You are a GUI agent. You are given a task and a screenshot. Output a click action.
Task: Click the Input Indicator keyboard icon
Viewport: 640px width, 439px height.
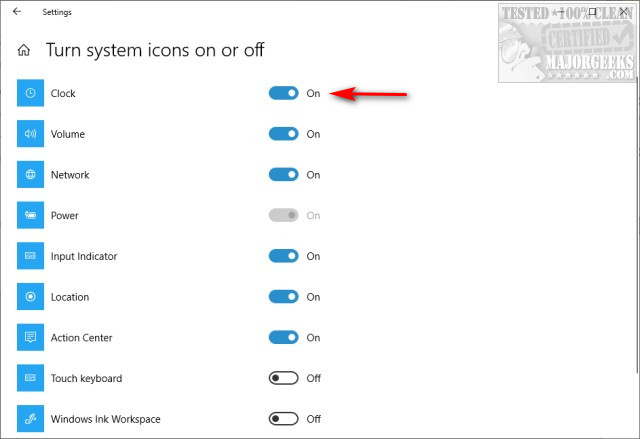(x=30, y=256)
